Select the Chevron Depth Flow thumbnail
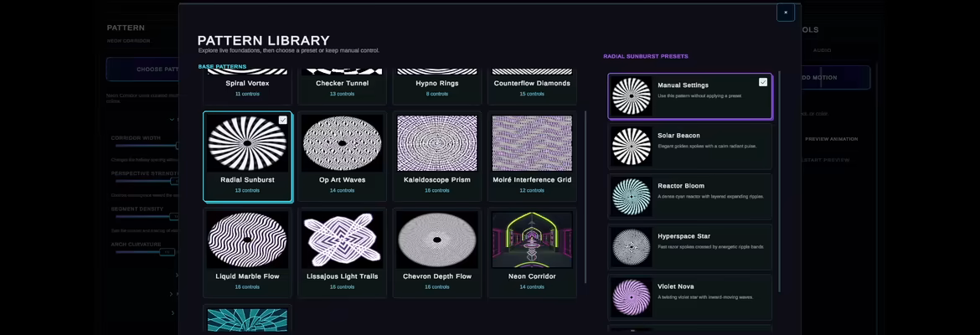 pyautogui.click(x=437, y=240)
